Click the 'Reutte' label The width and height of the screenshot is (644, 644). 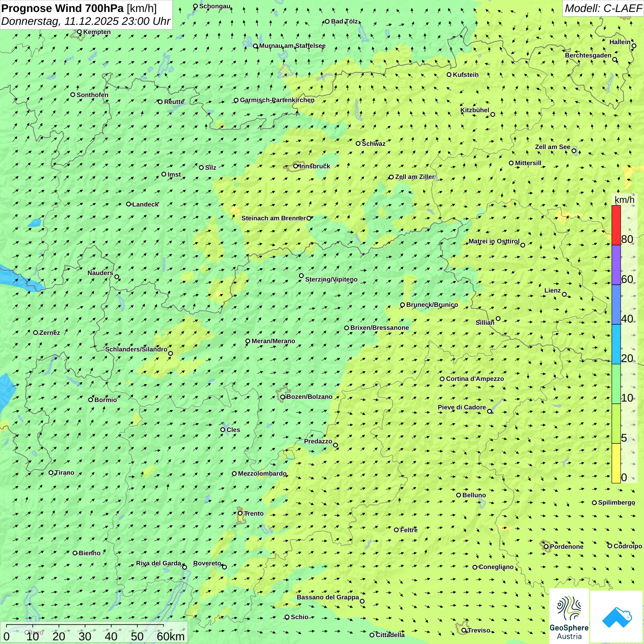(174, 102)
